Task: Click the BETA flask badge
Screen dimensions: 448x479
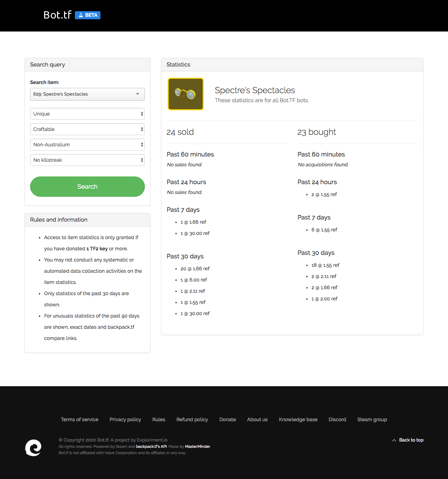Action: click(x=87, y=15)
